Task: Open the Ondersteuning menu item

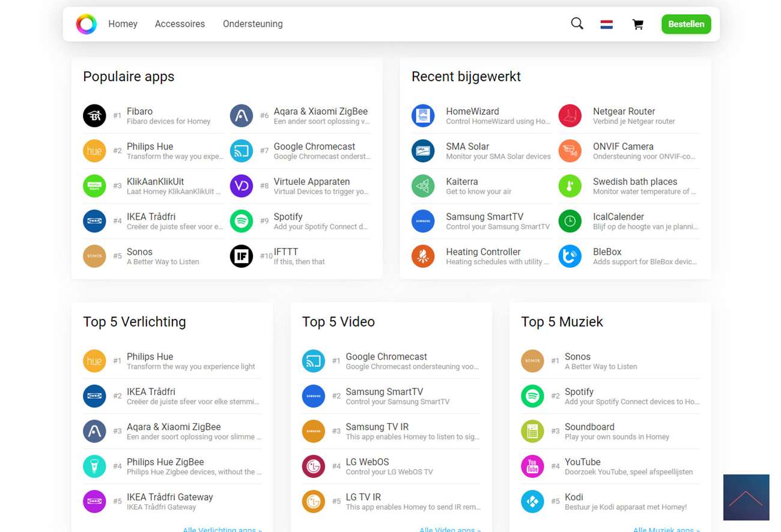Action: [x=252, y=24]
